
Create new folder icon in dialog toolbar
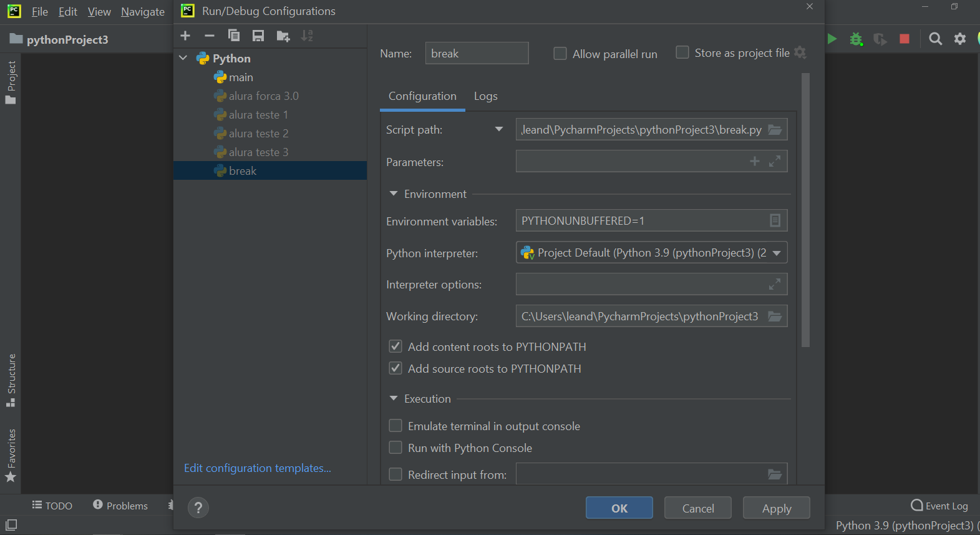click(x=283, y=36)
